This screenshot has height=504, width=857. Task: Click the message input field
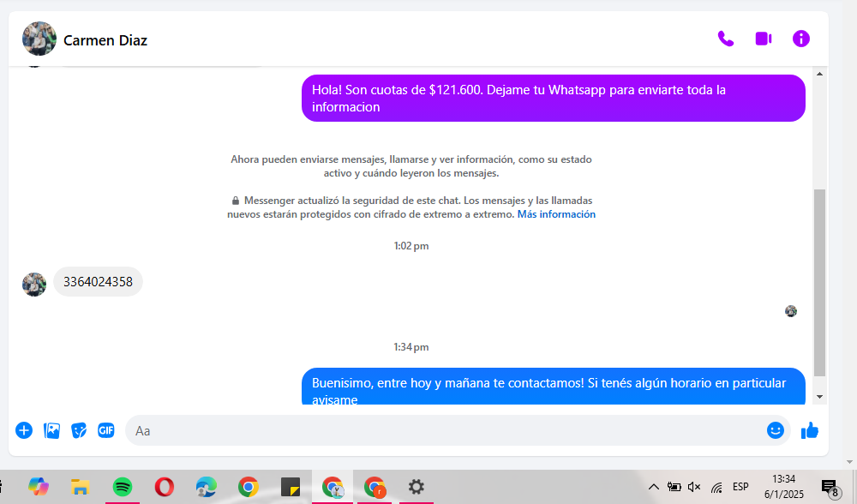[x=446, y=430]
